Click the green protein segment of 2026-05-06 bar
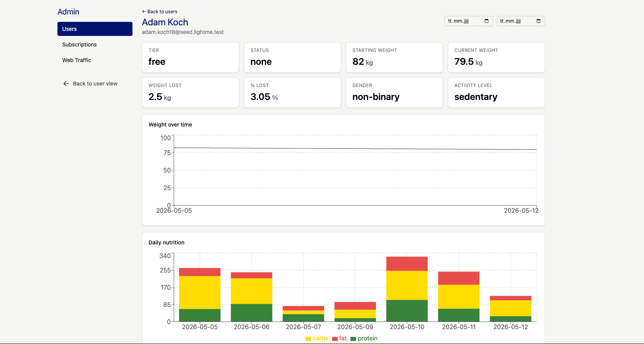Viewport: 644px width, 344px height. pyautogui.click(x=252, y=313)
